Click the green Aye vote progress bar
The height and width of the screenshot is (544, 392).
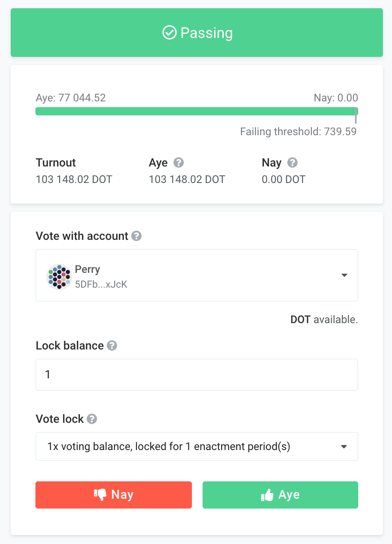pos(197,111)
